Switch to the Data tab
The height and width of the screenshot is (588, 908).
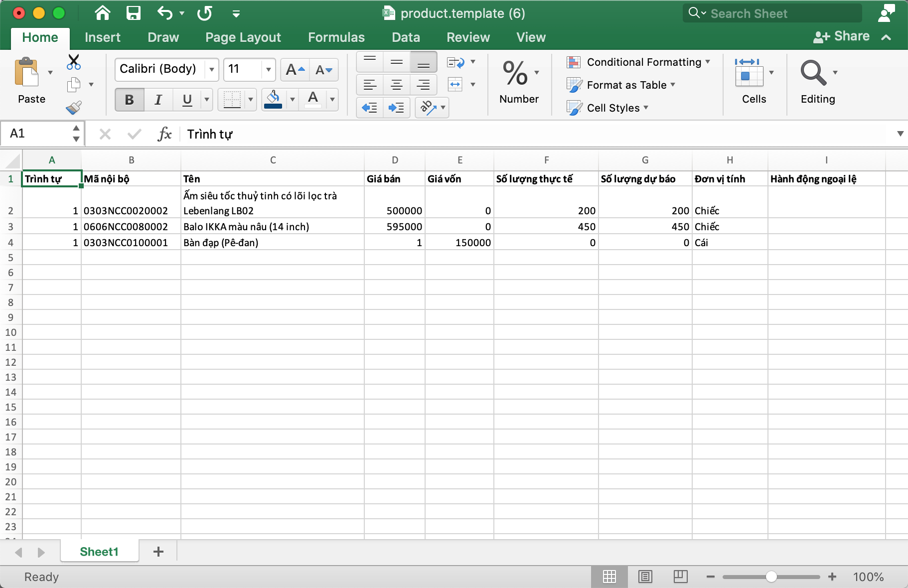pos(406,37)
